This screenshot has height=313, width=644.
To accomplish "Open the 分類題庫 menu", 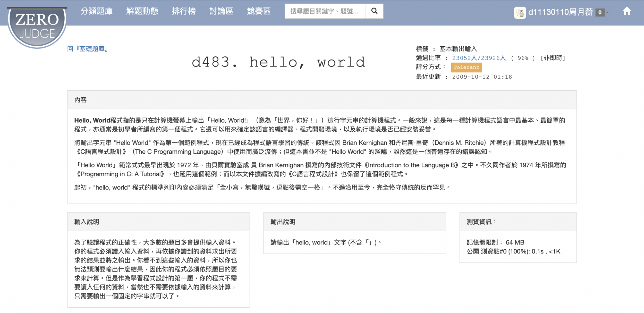I will point(97,11).
